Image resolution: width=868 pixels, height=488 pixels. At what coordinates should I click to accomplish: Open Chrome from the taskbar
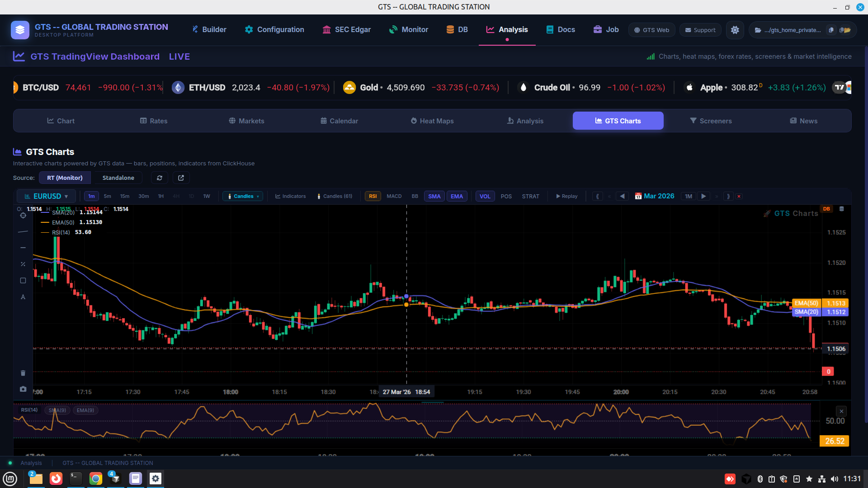95,479
